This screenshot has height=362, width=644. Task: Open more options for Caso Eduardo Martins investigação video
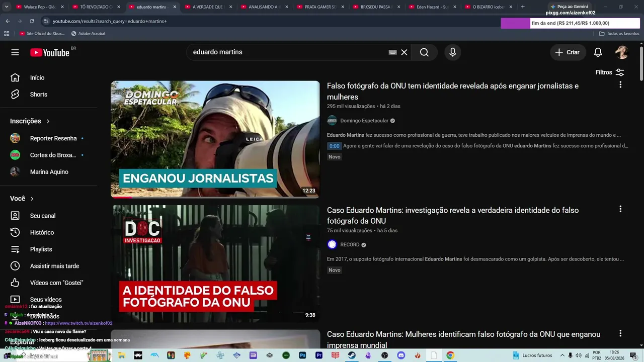tap(620, 209)
